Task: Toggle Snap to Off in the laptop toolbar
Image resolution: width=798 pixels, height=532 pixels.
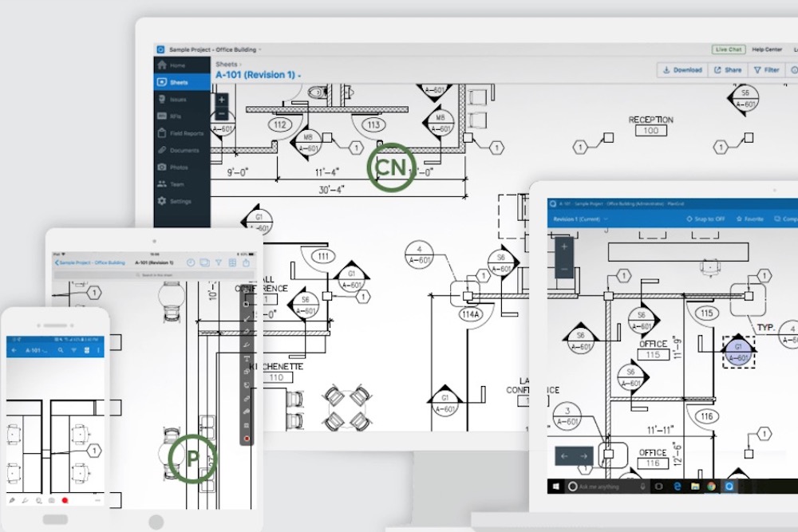Action: point(706,219)
